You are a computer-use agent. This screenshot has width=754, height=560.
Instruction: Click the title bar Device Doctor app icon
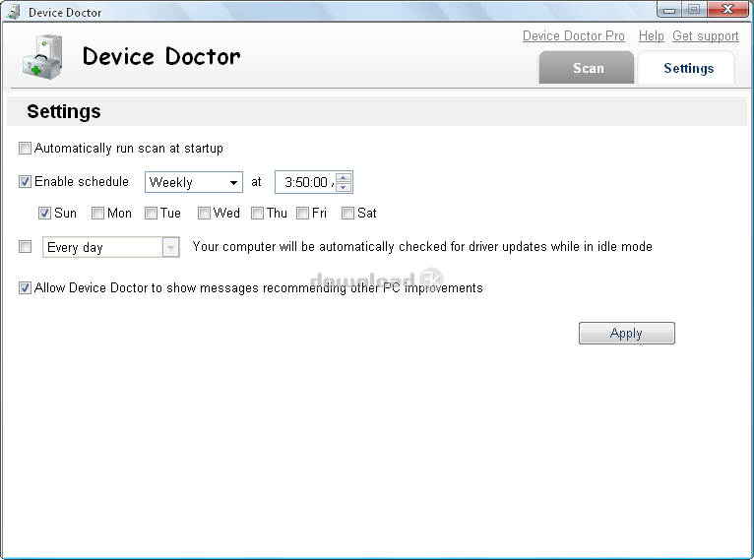[x=14, y=12]
